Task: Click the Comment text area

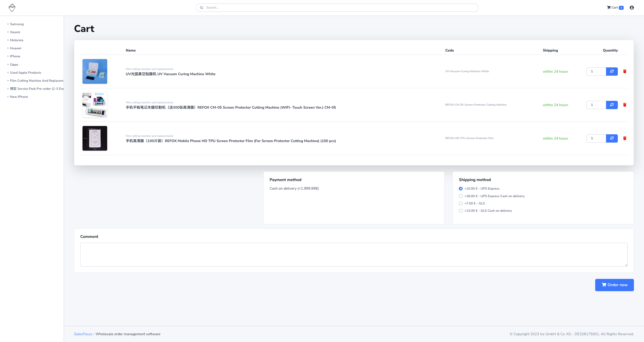Action: pyautogui.click(x=354, y=254)
